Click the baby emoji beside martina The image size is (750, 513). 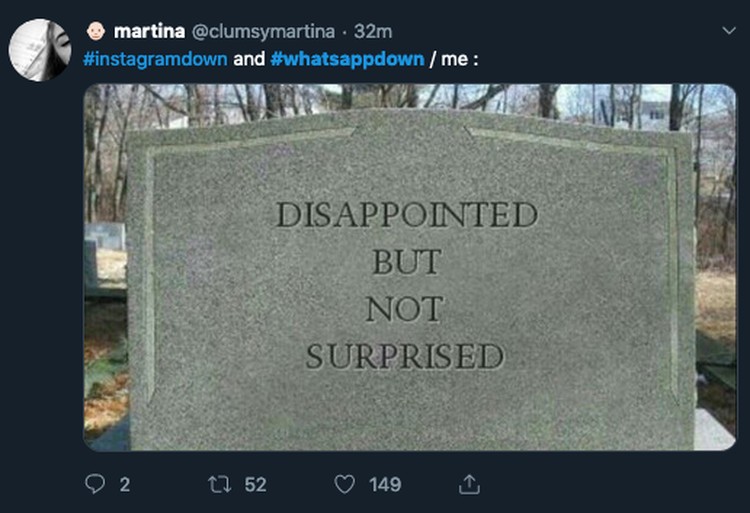[96, 32]
